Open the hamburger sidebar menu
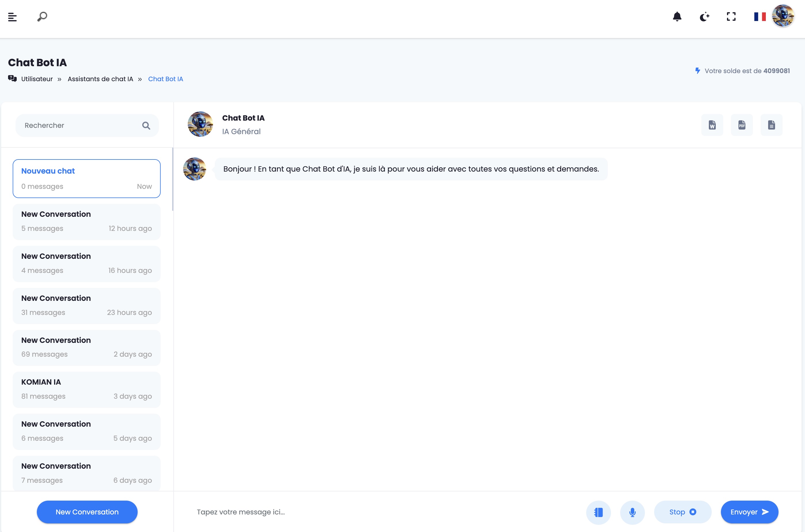Screen dimensions: 805x532 pyautogui.click(x=13, y=17)
